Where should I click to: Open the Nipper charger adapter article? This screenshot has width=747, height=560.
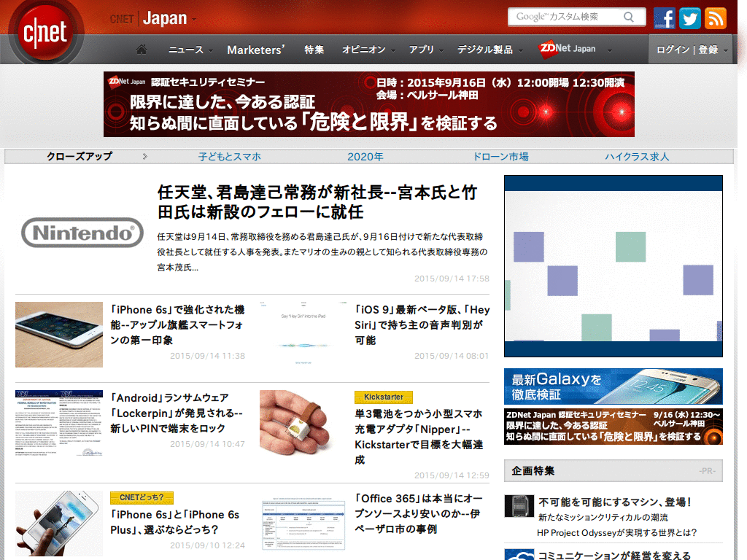[419, 437]
